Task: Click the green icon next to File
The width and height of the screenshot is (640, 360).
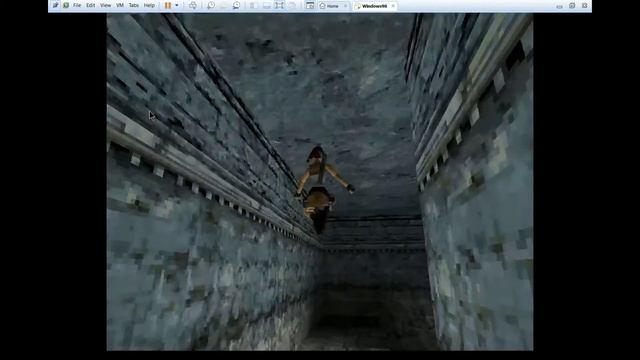Action: (66, 5)
